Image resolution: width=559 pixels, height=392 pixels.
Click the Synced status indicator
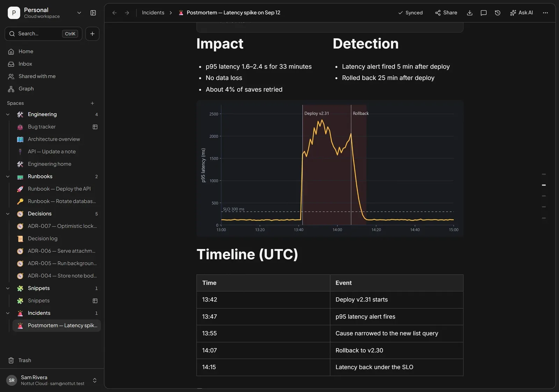tap(411, 13)
